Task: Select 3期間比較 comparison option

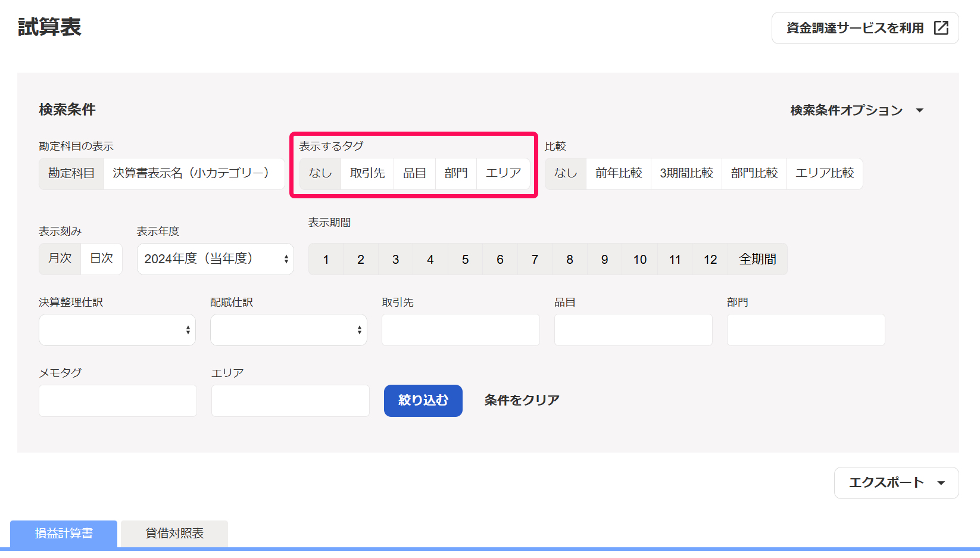Action: pos(686,173)
